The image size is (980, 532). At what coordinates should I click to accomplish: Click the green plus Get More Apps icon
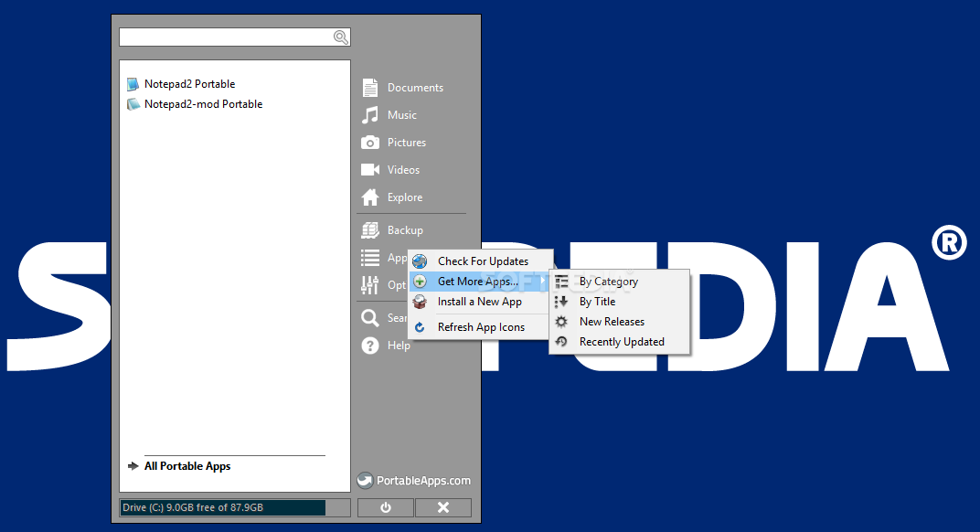(420, 282)
